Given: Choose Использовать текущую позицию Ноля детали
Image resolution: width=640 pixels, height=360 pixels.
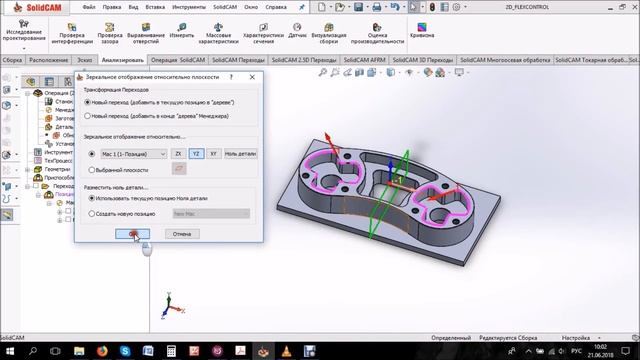Looking at the screenshot, I should (92, 198).
